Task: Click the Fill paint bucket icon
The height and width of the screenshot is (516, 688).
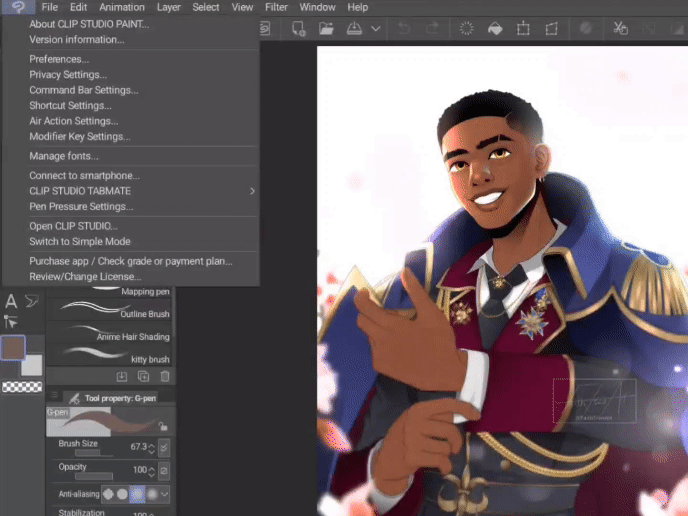Action: 495,29
